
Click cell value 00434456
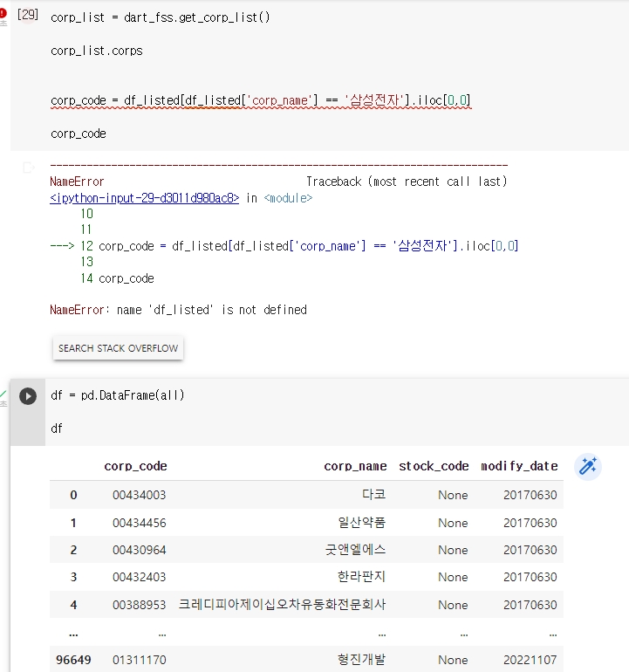[x=140, y=523]
